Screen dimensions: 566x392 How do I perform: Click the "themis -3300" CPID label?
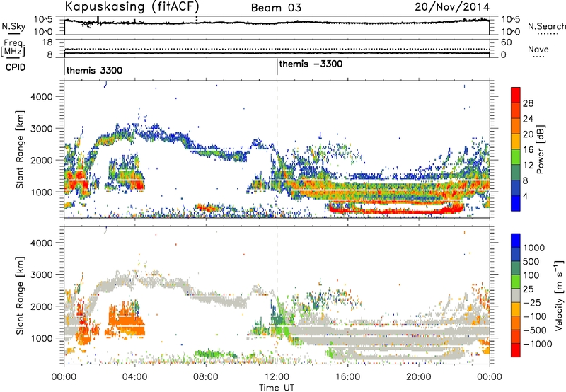click(311, 64)
